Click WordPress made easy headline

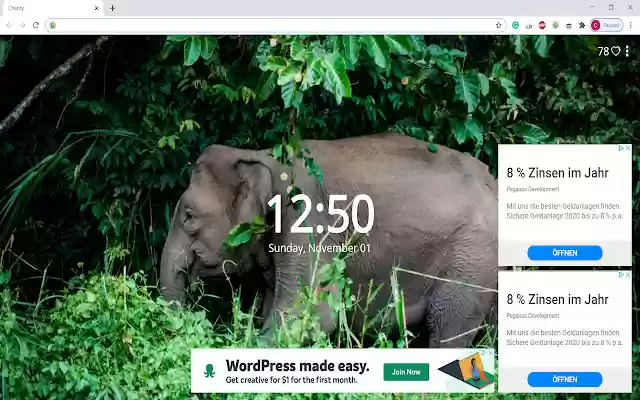click(297, 366)
